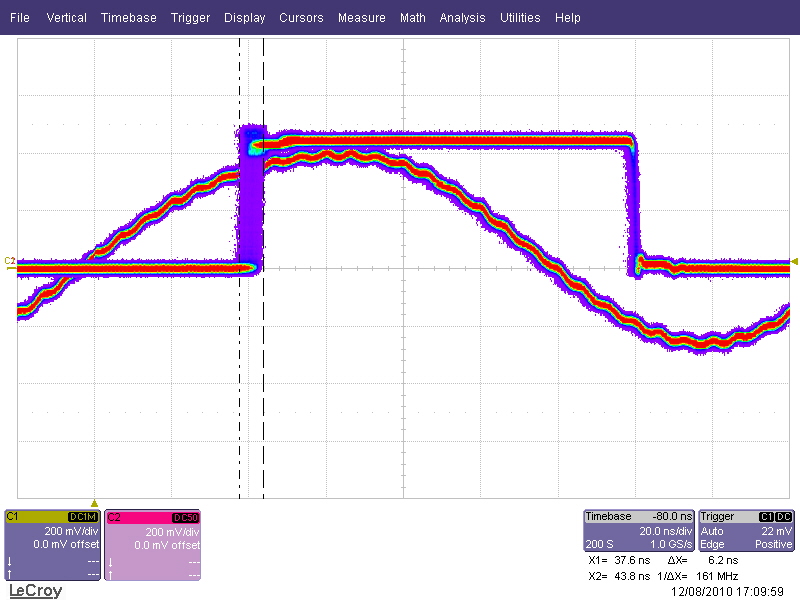Viewport: 800px width, 600px height.
Task: Click the C2 0.0 mV offset value
Action: pyautogui.click(x=167, y=545)
